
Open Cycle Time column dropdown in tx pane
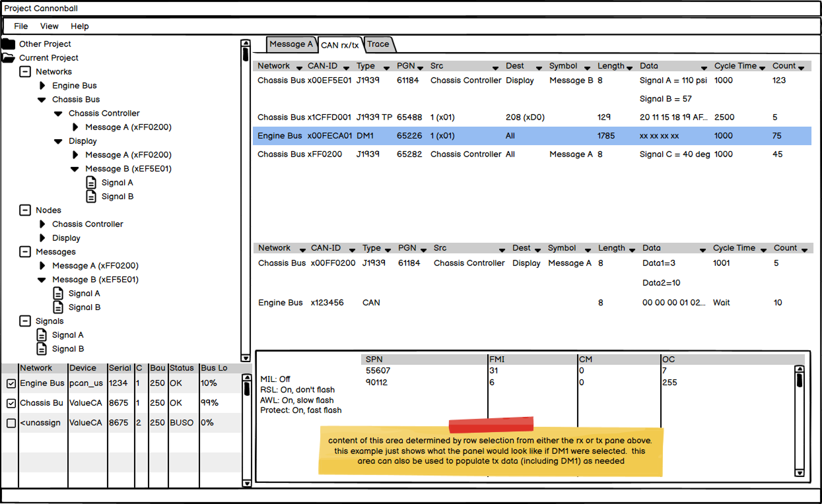coord(763,250)
